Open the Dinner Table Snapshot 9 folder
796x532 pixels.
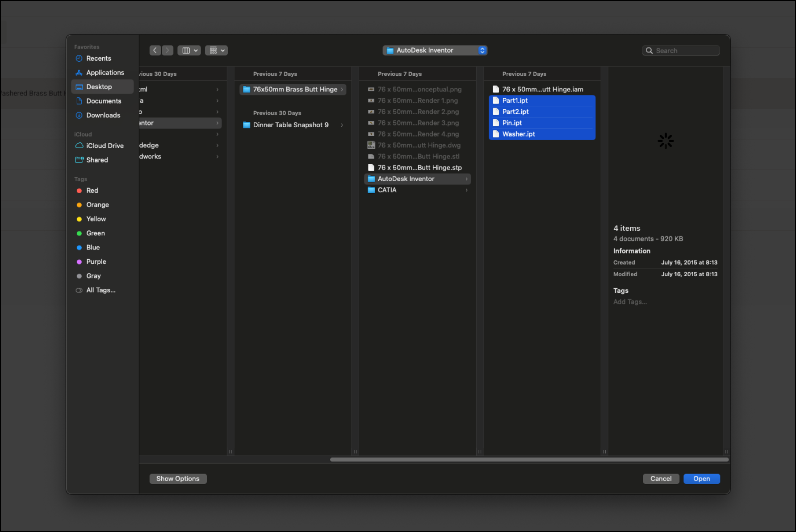(290, 125)
